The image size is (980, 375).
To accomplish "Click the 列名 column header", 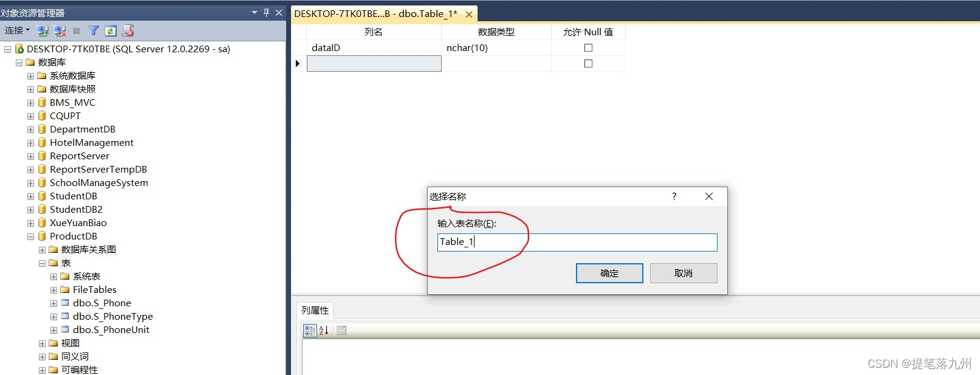I will pos(374,32).
